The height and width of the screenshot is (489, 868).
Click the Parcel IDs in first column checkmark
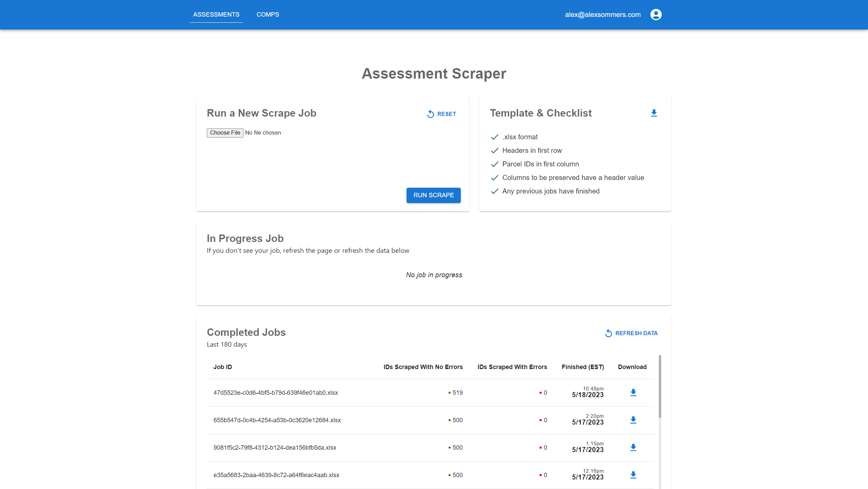coord(494,164)
